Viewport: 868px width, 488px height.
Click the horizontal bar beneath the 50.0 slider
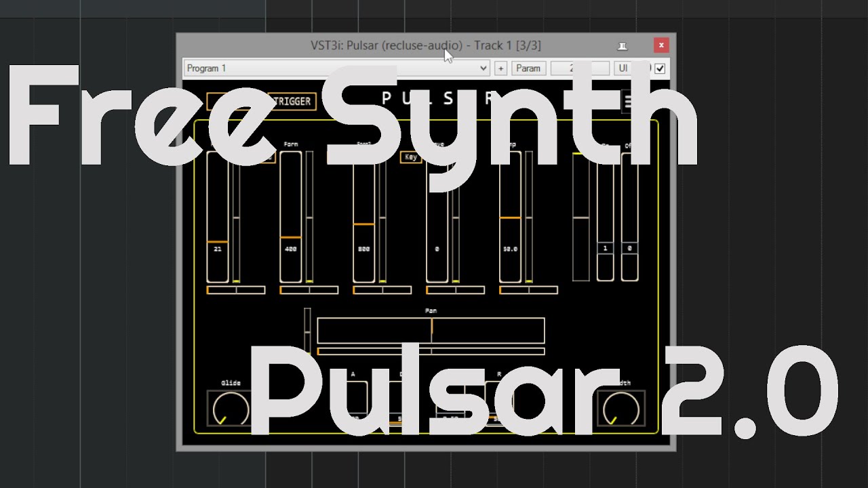pos(529,290)
